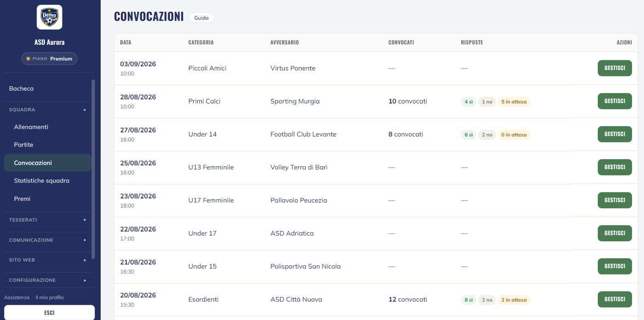Expand the Tesserati section
Viewport: 644px width, 320px height.
[47, 220]
